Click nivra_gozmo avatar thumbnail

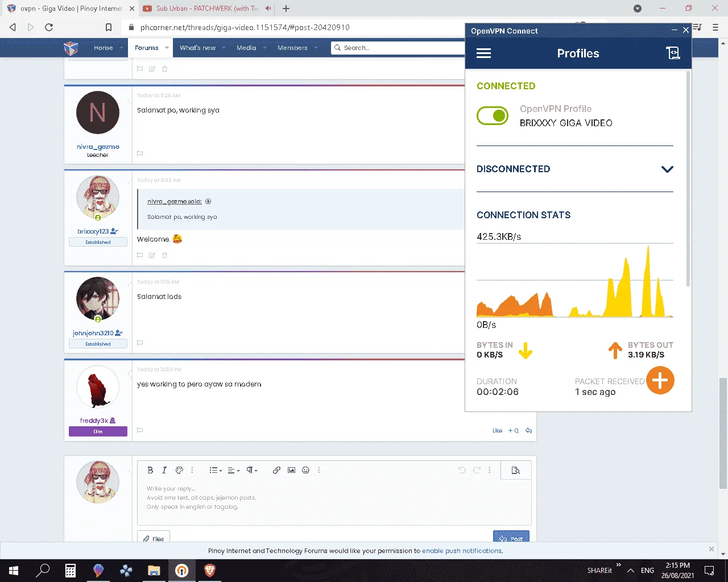tap(98, 113)
